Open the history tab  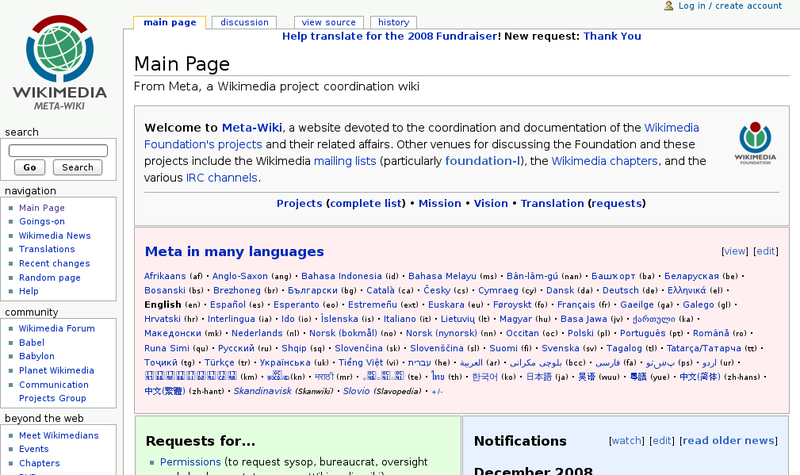pos(393,22)
